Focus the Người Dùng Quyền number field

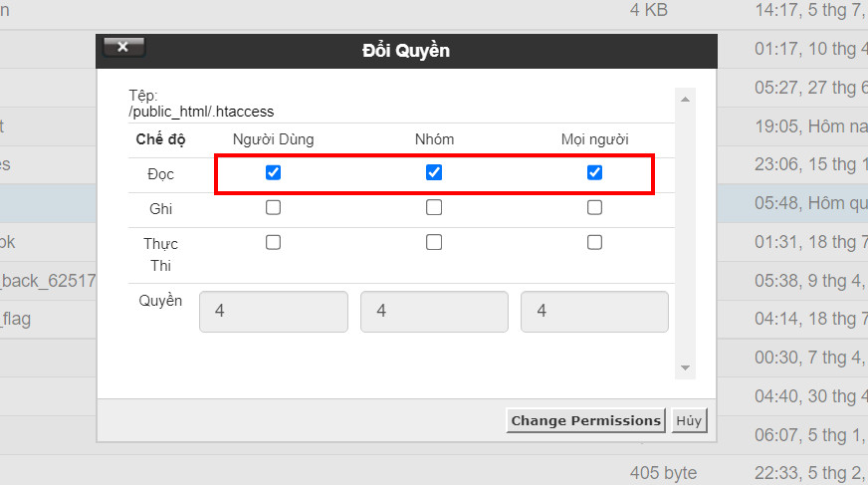coord(274,312)
